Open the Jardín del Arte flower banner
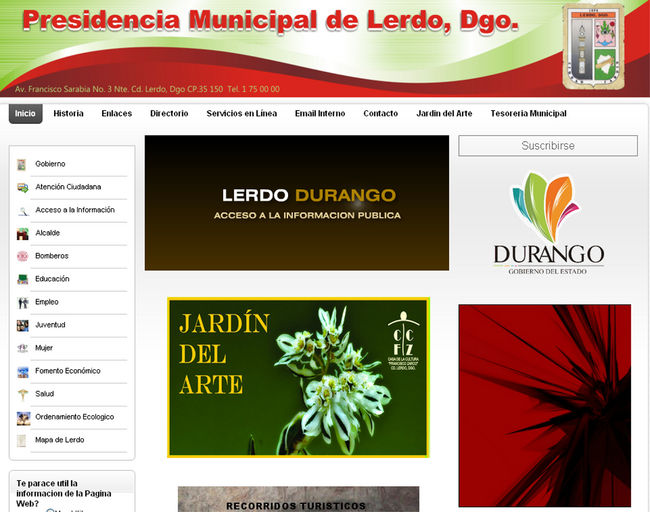Viewport: 650px width, 512px height. tap(298, 377)
